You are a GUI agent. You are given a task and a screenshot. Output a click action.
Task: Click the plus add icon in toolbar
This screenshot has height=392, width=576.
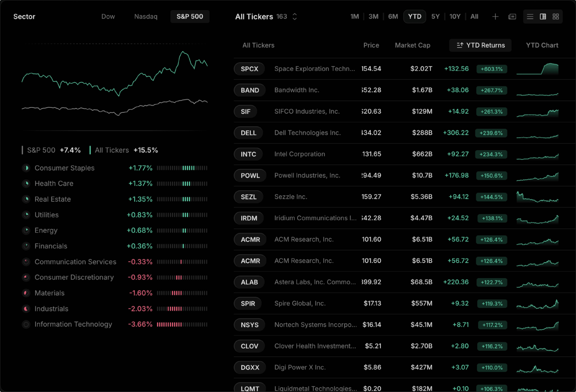[495, 17]
